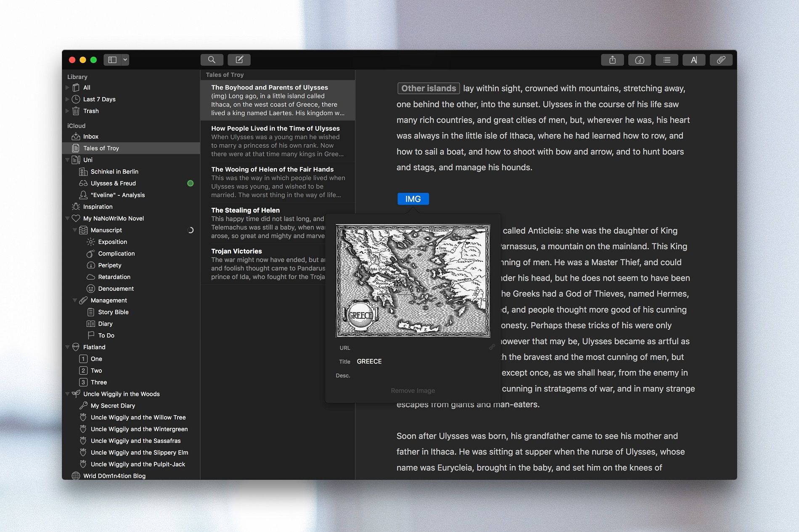Open the Story Bible sheet group

tap(113, 312)
